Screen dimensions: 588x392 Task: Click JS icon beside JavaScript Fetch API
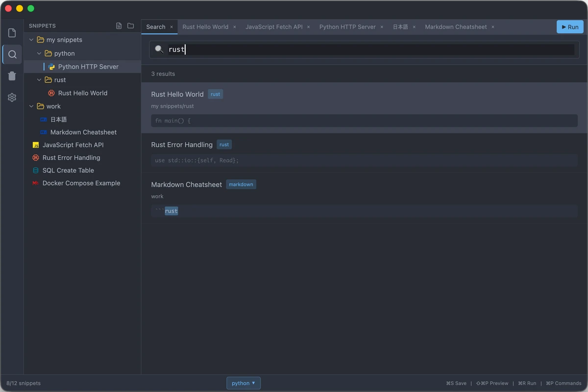tap(36, 145)
